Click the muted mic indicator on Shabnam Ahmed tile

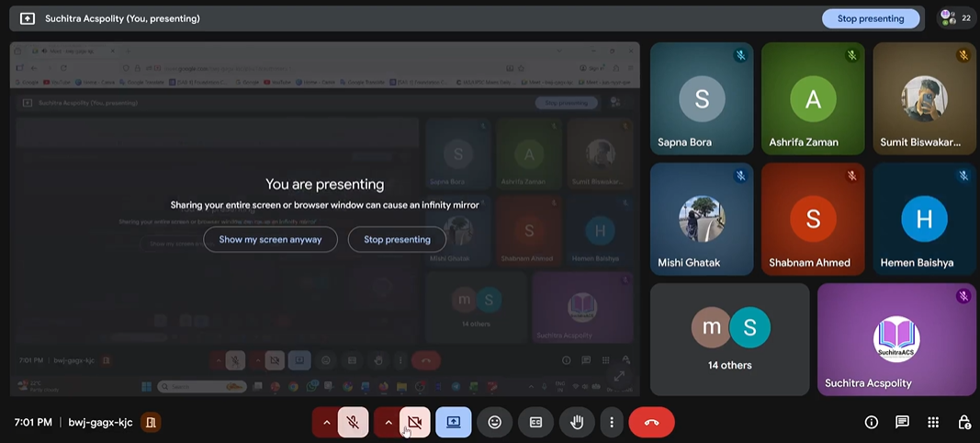tap(852, 176)
